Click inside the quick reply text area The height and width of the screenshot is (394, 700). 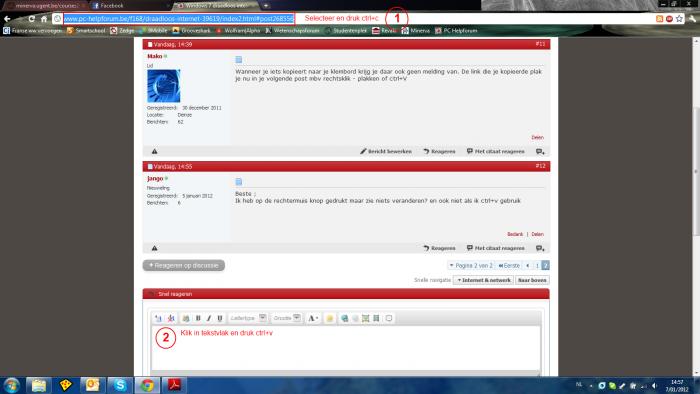346,348
